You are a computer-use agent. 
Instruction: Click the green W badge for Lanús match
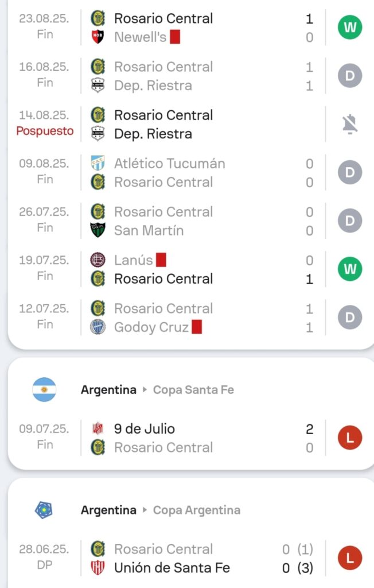[349, 269]
